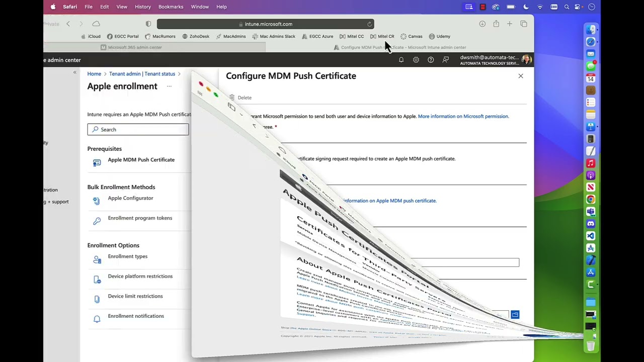Close the Configure MDM Push Certificate pane

[x=521, y=76]
